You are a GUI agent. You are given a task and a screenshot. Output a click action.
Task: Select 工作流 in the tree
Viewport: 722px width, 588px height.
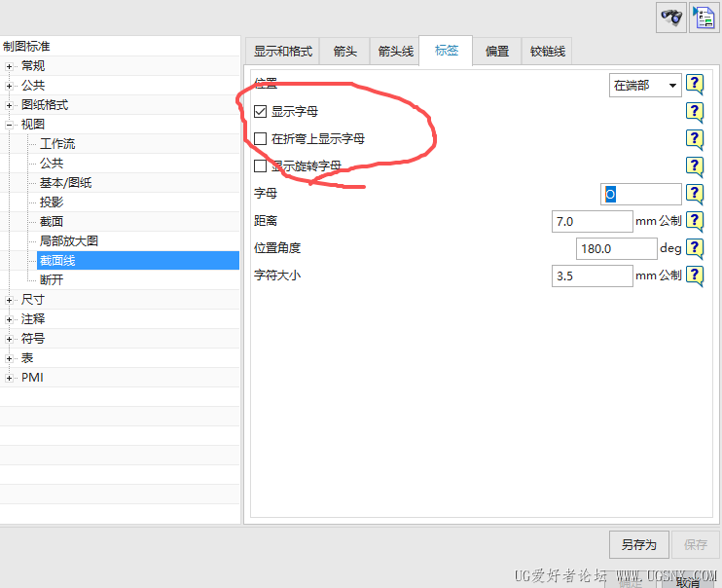(x=57, y=144)
